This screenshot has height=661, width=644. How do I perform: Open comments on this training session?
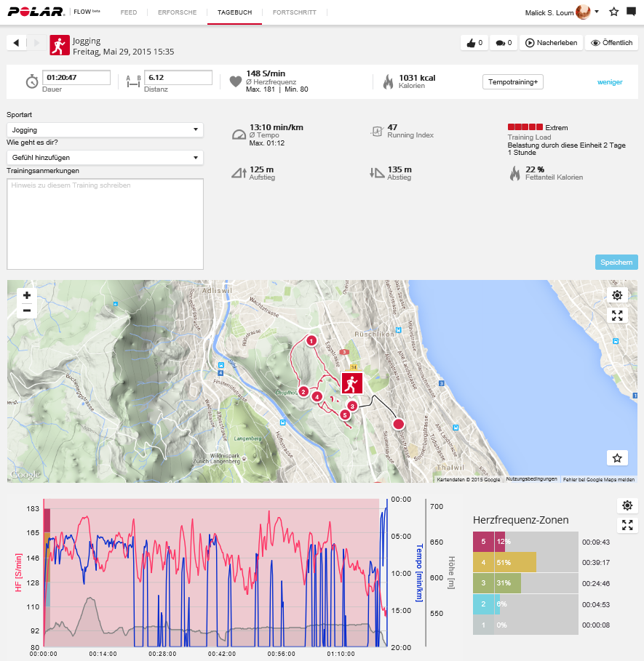[504, 43]
